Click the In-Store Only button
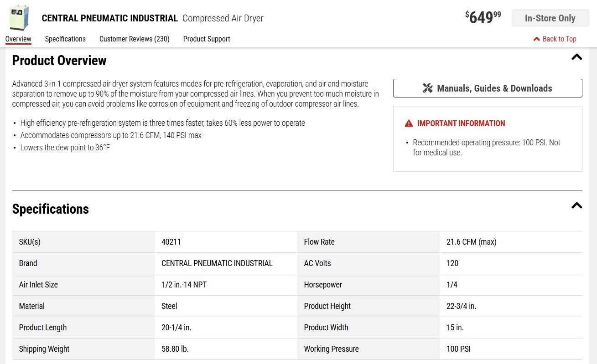This screenshot has width=597, height=364. tap(550, 18)
